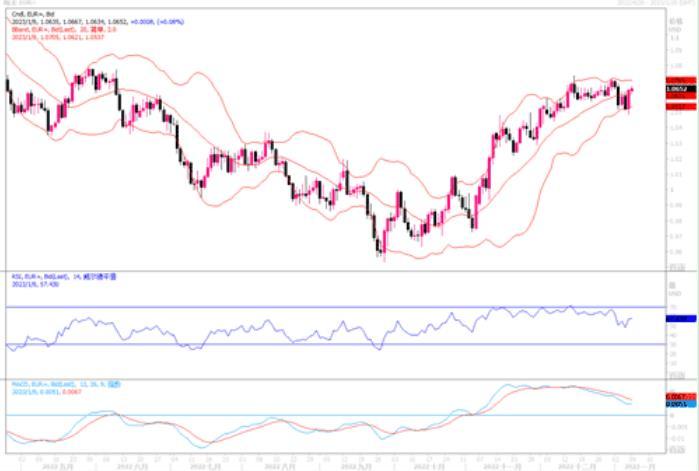The height and width of the screenshot is (471, 699).
Task: Click the MACD zero baseline
Action: coord(300,415)
